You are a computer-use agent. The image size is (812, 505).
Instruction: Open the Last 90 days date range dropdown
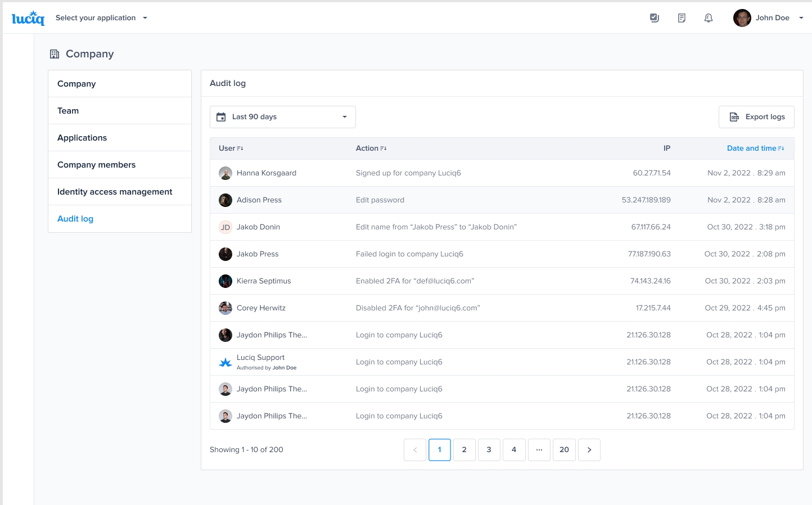tap(282, 116)
